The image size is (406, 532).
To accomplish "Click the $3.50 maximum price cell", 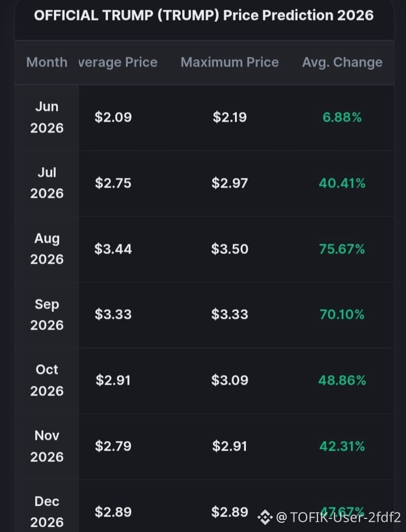I will tap(230, 249).
